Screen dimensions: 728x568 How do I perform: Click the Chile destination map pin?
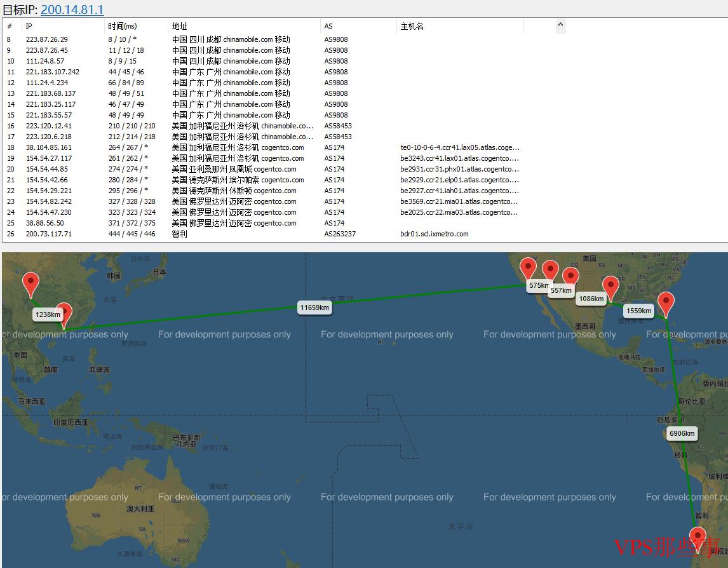point(698,540)
